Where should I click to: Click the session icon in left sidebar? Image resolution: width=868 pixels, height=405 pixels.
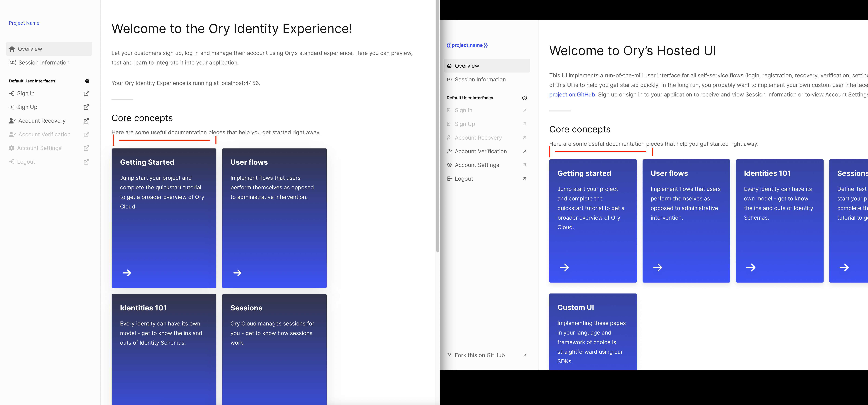coord(12,63)
